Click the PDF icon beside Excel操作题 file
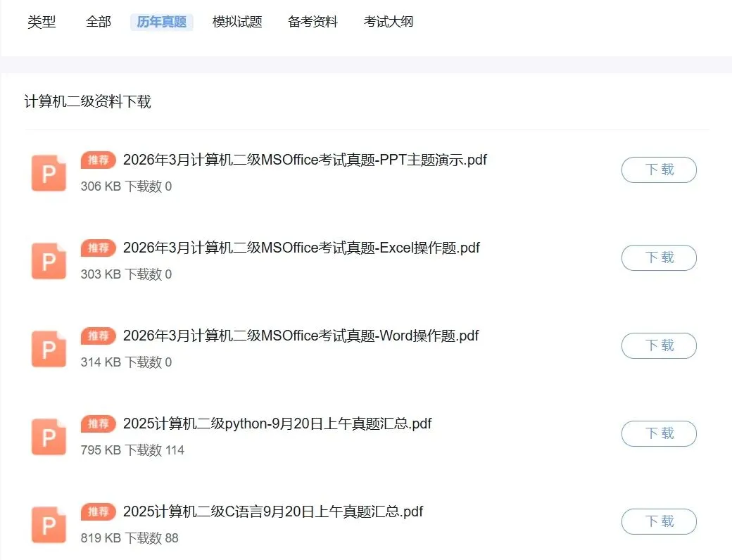Viewport: 732px width, 560px height. [x=48, y=260]
